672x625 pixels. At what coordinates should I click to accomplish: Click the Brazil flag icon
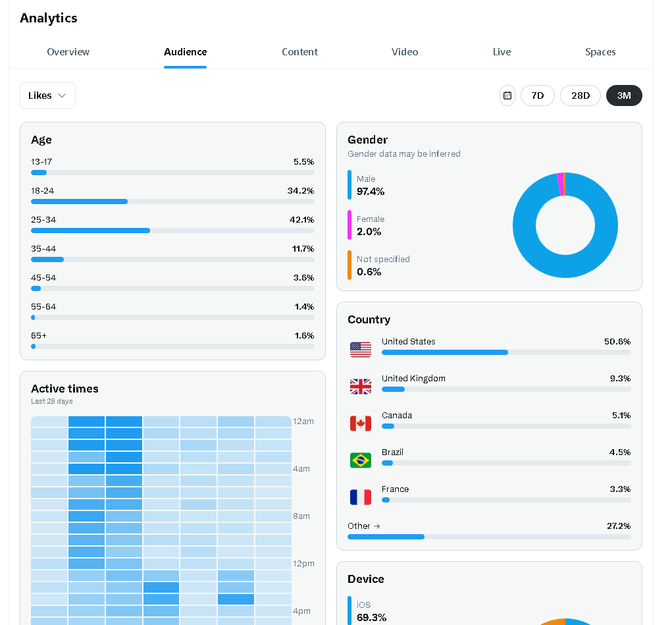(x=361, y=460)
